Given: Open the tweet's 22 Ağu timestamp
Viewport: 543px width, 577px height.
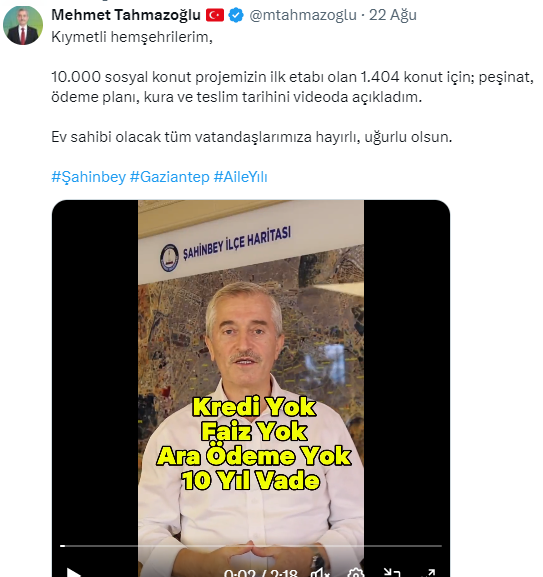Looking at the screenshot, I should coord(393,15).
